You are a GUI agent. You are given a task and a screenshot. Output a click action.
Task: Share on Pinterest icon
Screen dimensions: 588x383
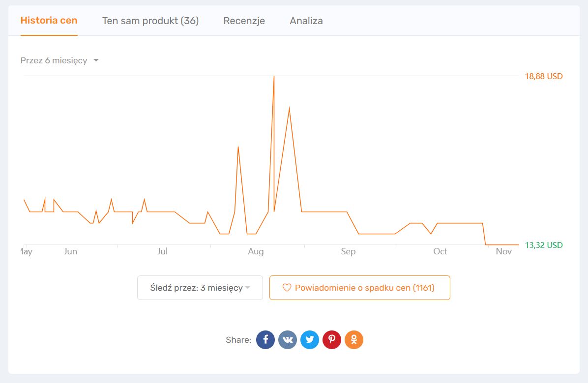tap(332, 340)
